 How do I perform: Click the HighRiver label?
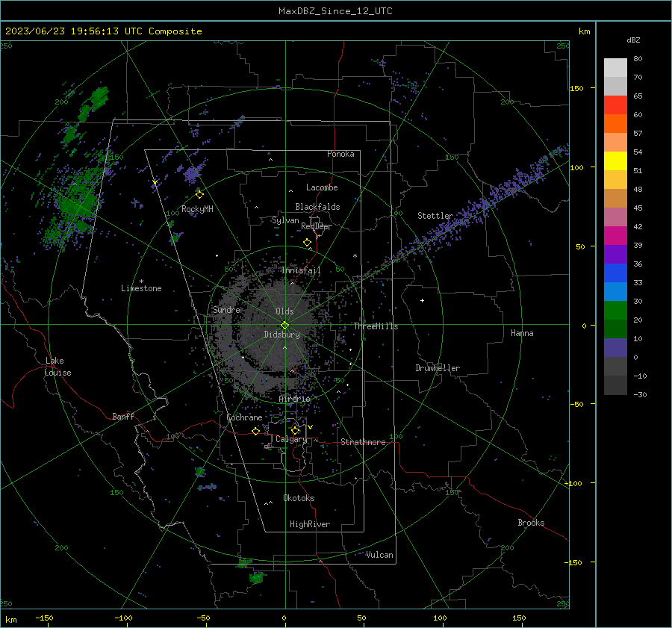(310, 524)
